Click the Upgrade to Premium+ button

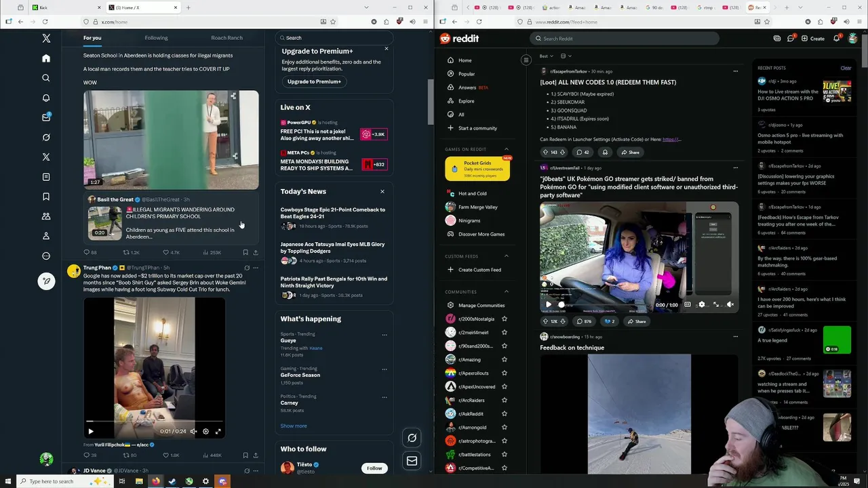314,81
